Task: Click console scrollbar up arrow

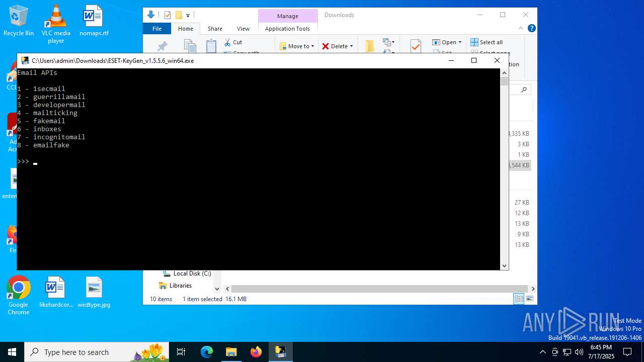Action: pyautogui.click(x=504, y=73)
